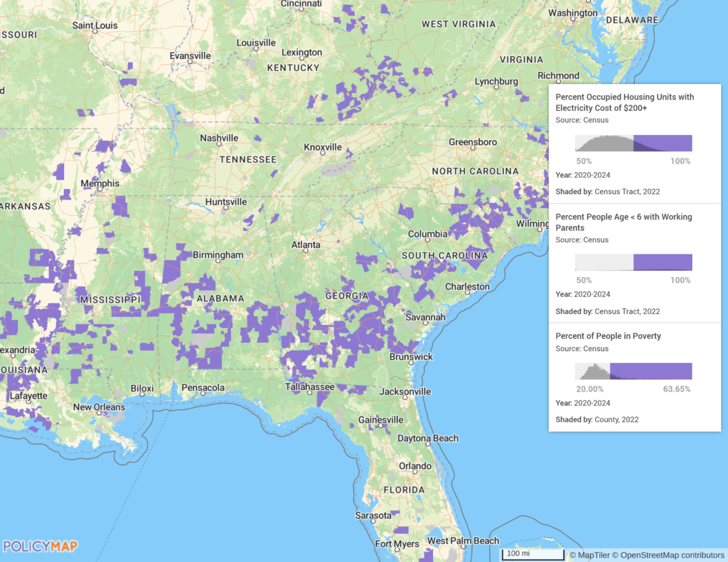The image size is (728, 562).
Task: Click the PolicyMap logo
Action: tap(41, 546)
